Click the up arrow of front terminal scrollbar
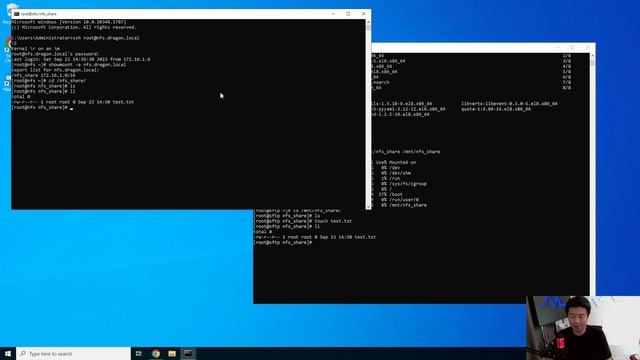Image resolution: width=640 pixels, height=360 pixels. tap(369, 22)
